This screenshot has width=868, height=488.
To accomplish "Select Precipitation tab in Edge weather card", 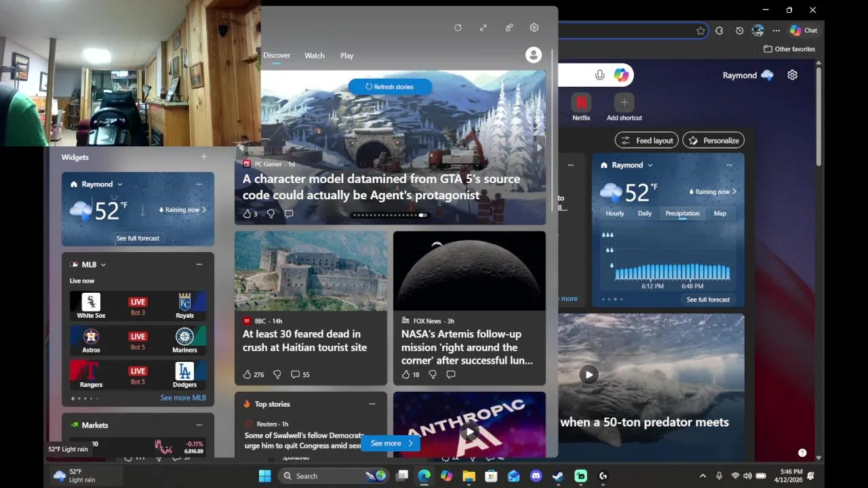I will click(682, 213).
